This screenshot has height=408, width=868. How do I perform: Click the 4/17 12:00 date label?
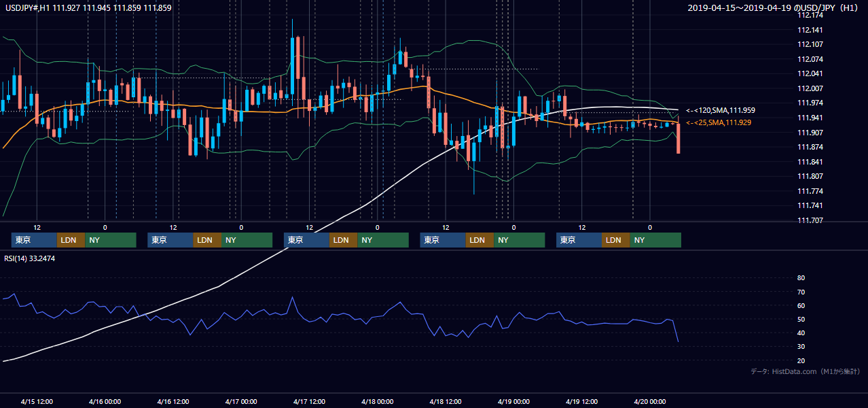(x=310, y=401)
